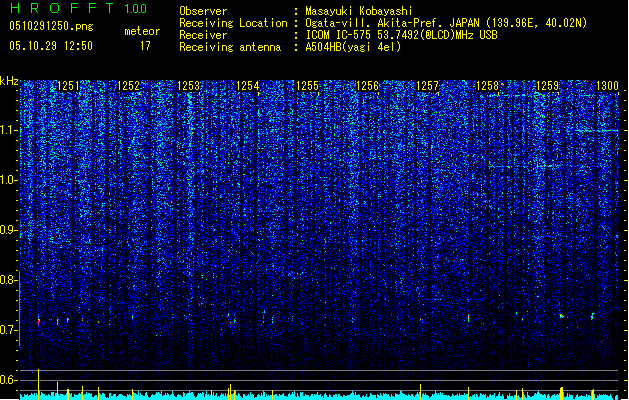Click the kHz axis unit label

click(9, 81)
